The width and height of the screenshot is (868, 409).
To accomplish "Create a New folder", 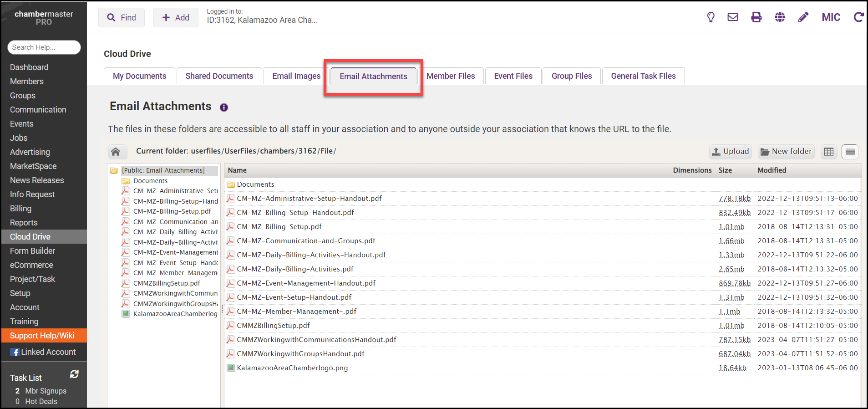I will (x=786, y=152).
